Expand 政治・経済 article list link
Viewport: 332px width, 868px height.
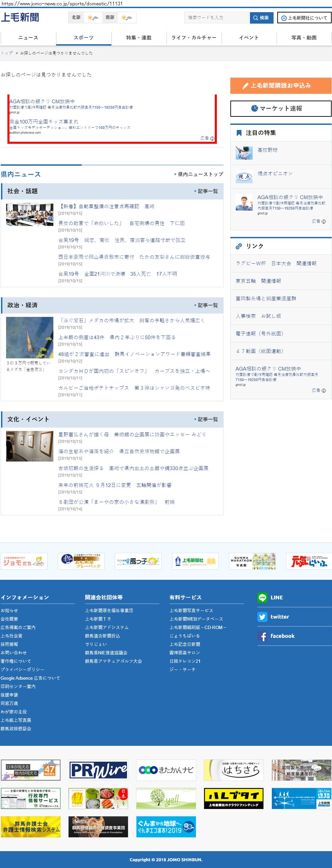[x=206, y=305]
